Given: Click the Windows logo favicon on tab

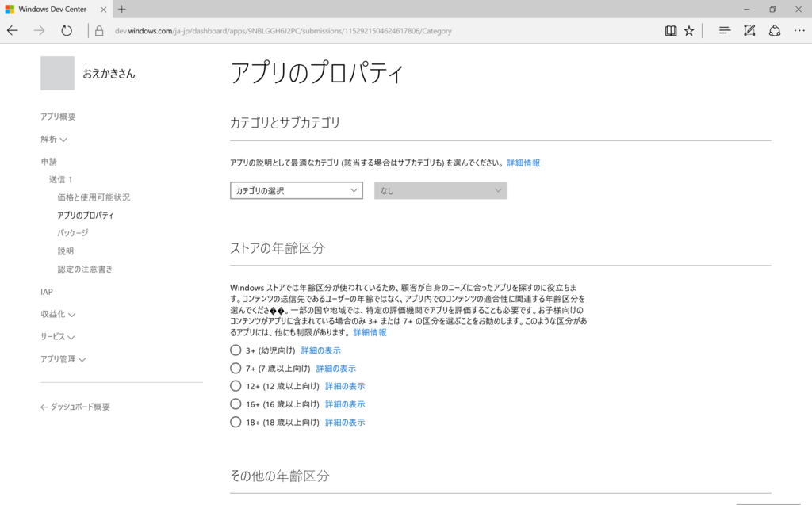Looking at the screenshot, I should coord(10,10).
